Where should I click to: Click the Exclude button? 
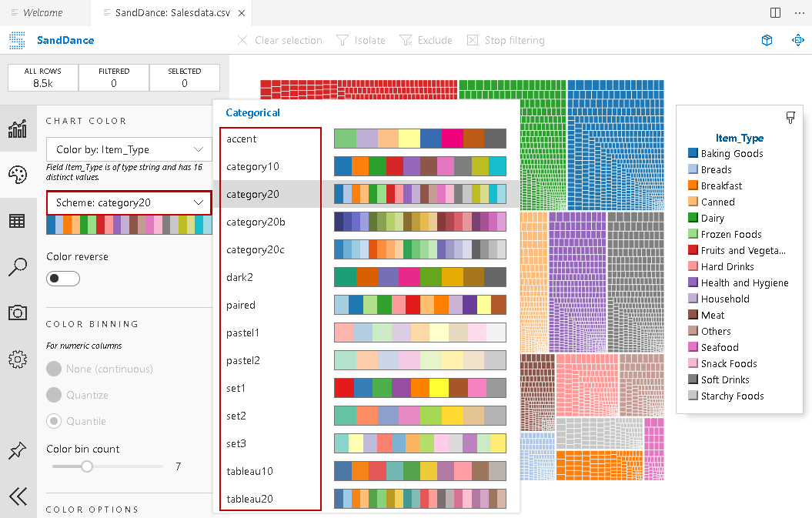coord(426,40)
